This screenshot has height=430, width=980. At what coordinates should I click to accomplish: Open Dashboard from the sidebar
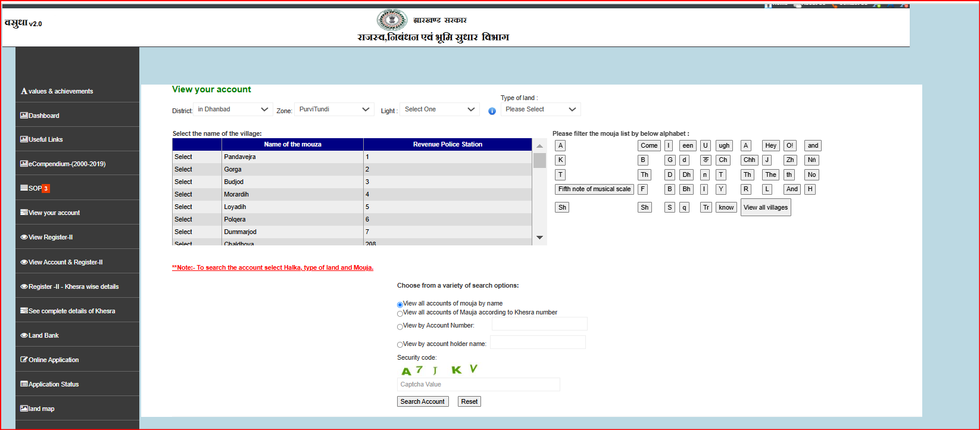coord(43,116)
